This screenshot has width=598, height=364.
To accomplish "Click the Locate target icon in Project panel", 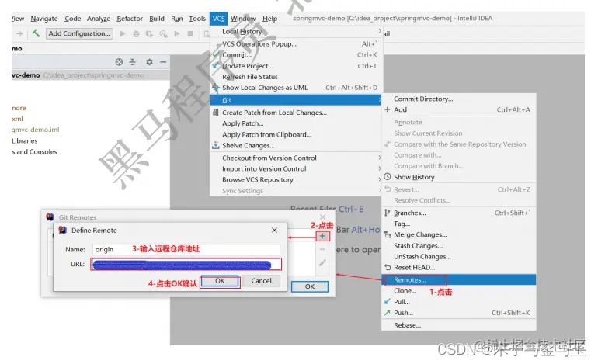I will 119,62.
